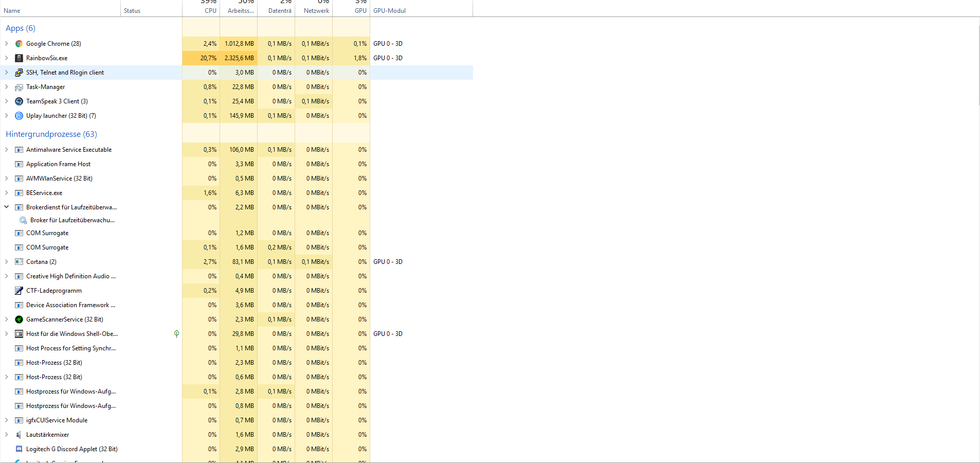Screen dimensions: 980x463
Task: Click the Logitech G Discord Applet icon
Action: [19, 449]
